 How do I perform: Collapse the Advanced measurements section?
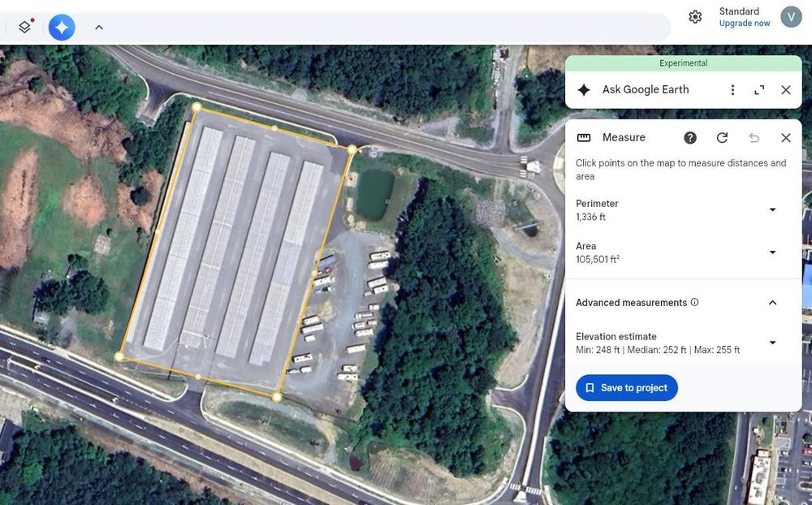tap(772, 303)
